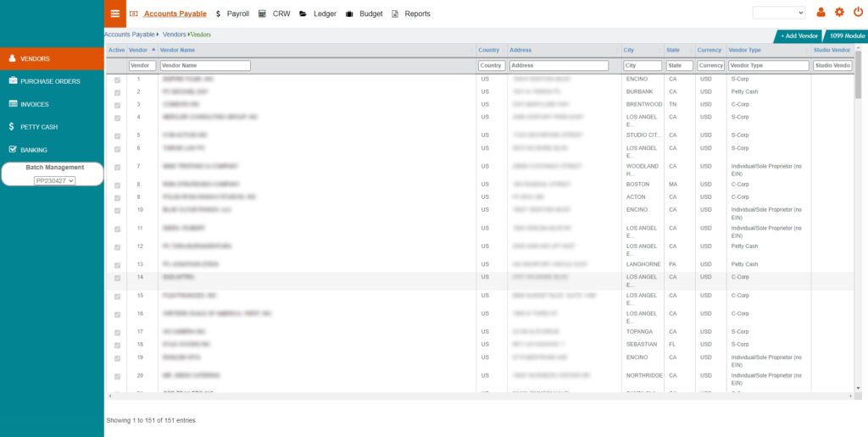Click the Ledger folder icon

coord(303,14)
